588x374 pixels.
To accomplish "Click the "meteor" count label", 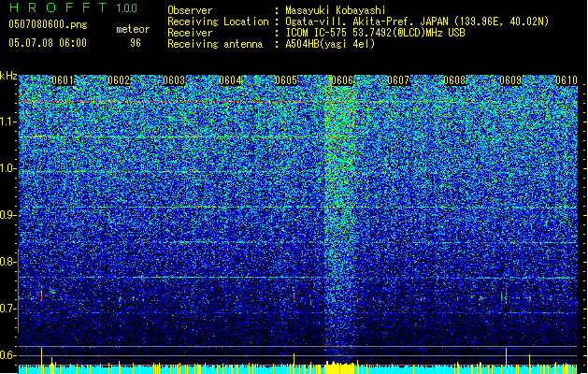I will click(133, 29).
